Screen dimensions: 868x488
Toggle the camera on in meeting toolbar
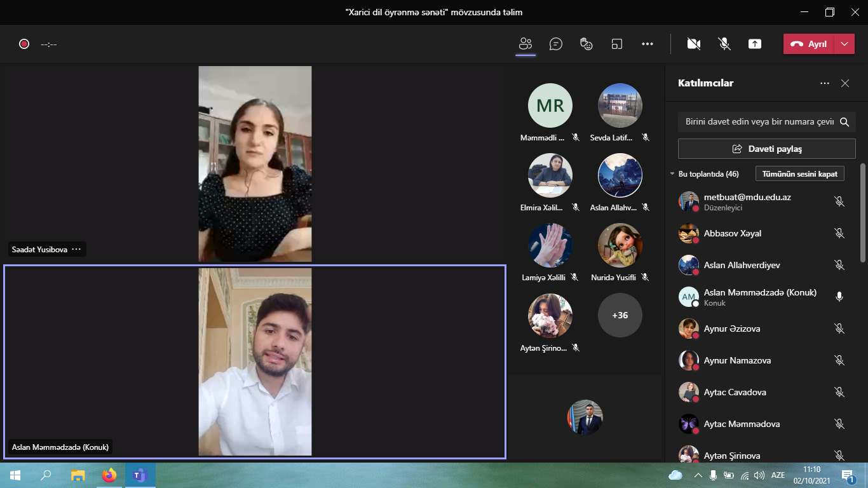(694, 44)
